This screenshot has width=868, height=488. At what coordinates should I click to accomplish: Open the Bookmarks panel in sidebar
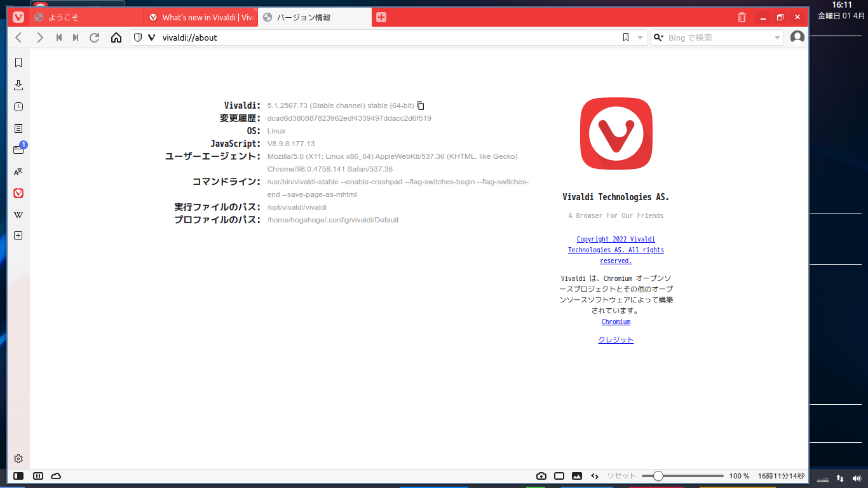pyautogui.click(x=18, y=62)
